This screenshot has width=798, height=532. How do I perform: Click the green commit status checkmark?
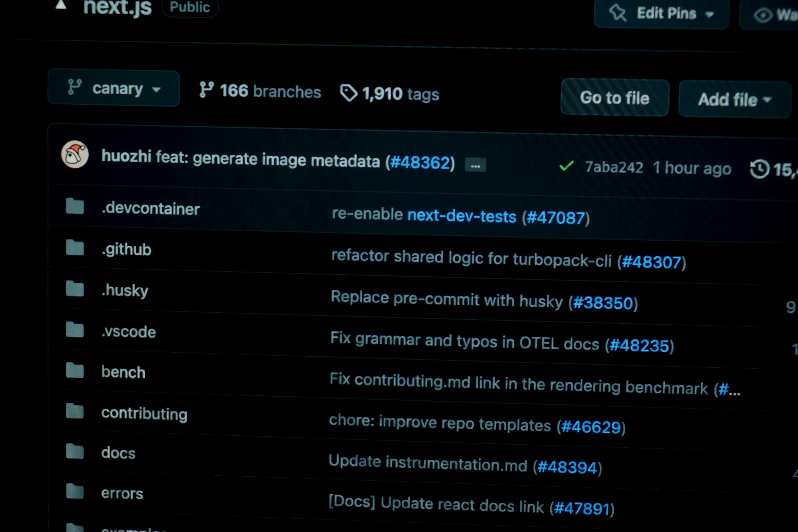click(566, 166)
